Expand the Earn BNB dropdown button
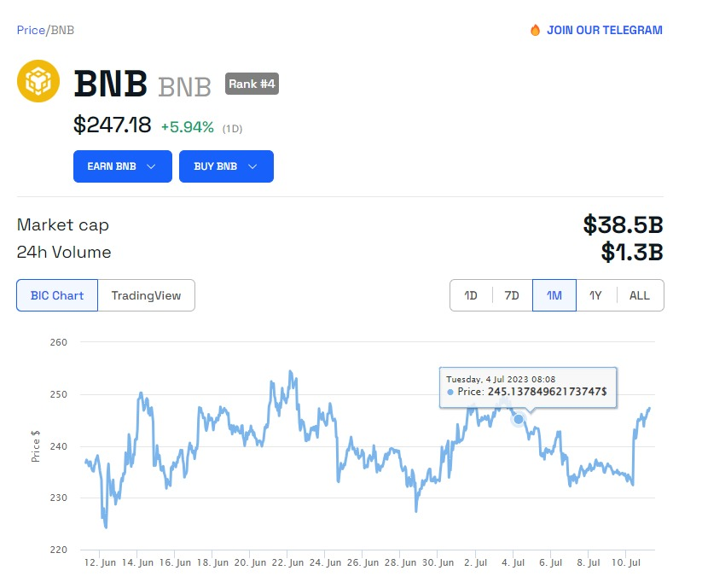This screenshot has height=588, width=702. pos(123,166)
